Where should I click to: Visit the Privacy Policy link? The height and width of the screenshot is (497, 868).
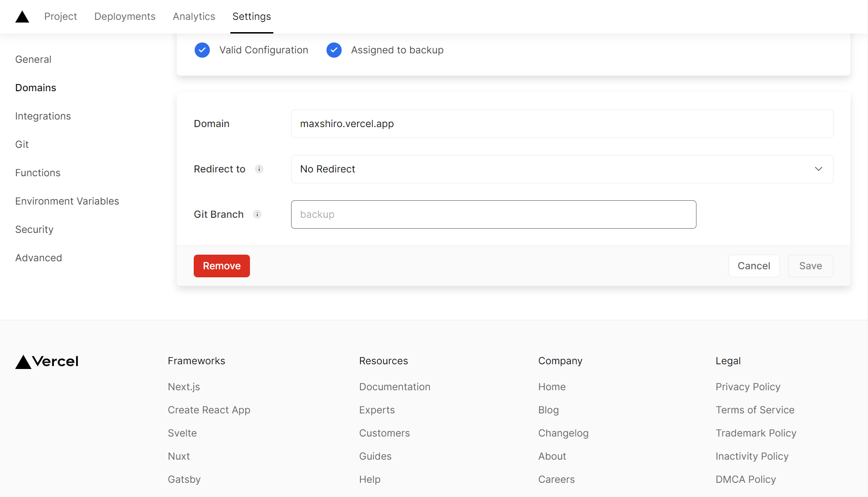pos(748,387)
